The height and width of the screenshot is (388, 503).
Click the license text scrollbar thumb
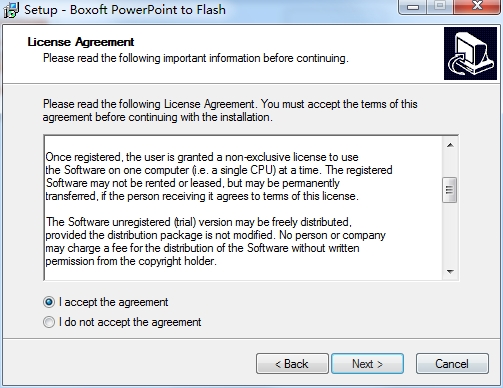click(449, 190)
